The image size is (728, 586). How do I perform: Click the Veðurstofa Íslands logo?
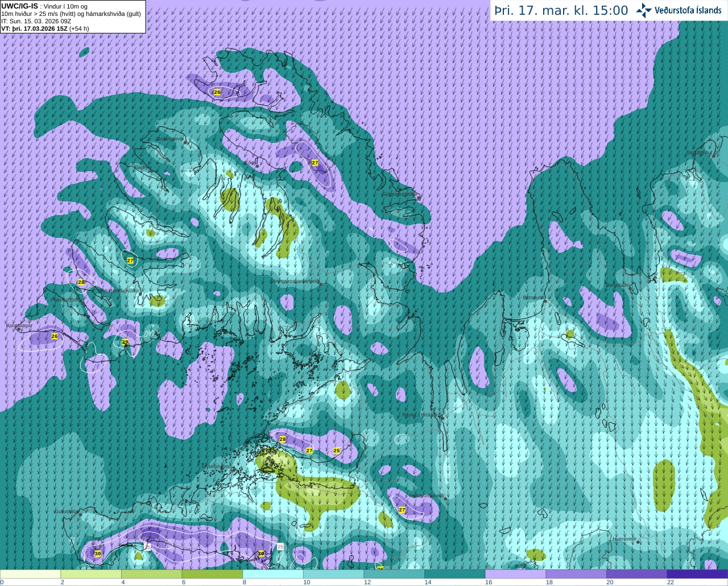(x=679, y=10)
